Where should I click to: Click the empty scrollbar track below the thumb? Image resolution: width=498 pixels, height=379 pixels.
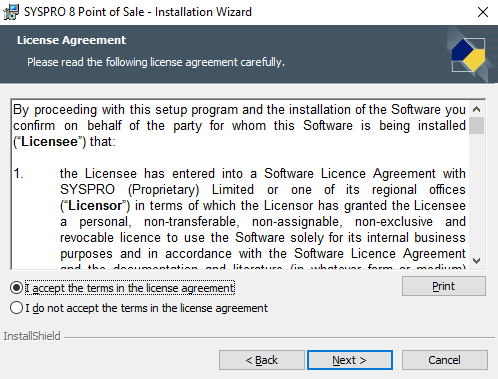pos(477,193)
